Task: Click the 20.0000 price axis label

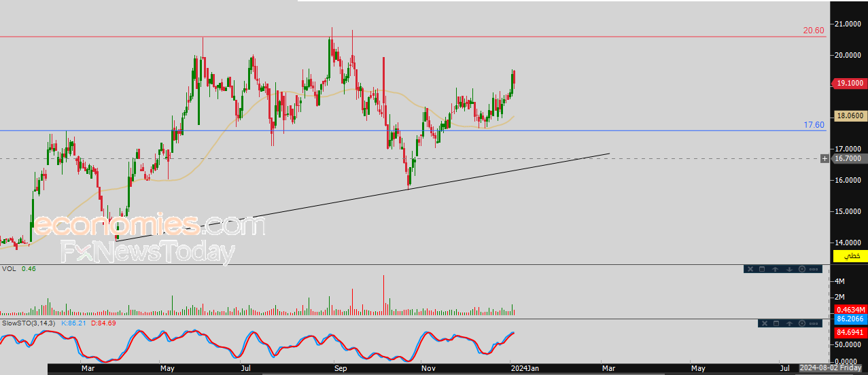Action: 850,56
